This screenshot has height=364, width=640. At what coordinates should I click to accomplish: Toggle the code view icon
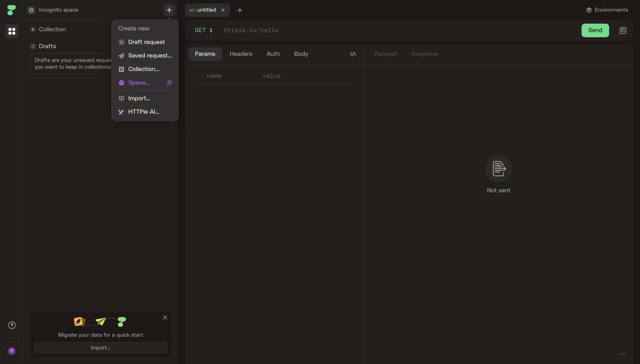tap(353, 54)
